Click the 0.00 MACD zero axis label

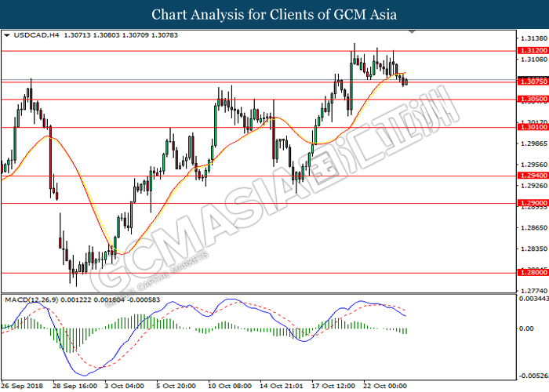tap(526, 328)
